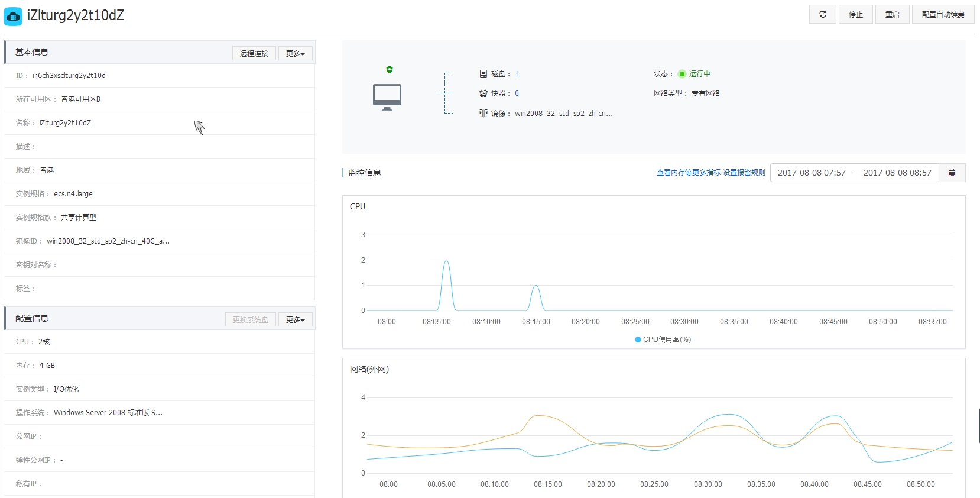The width and height of the screenshot is (980, 498).
Task: Click the disk icon beside 磁盘
Action: 483,74
